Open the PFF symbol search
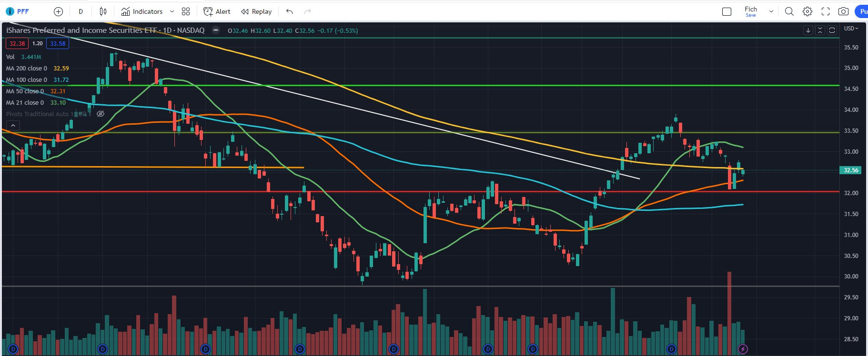The height and width of the screenshot is (356, 868). pyautogui.click(x=17, y=11)
